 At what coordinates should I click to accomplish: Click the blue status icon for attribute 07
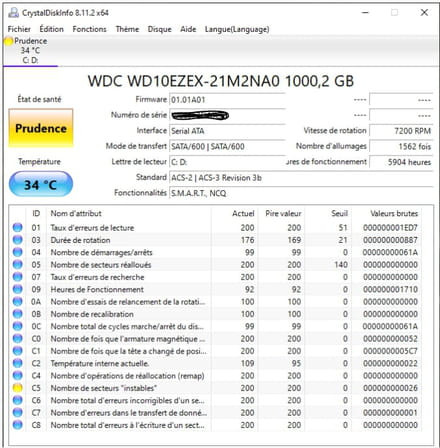coord(17,277)
